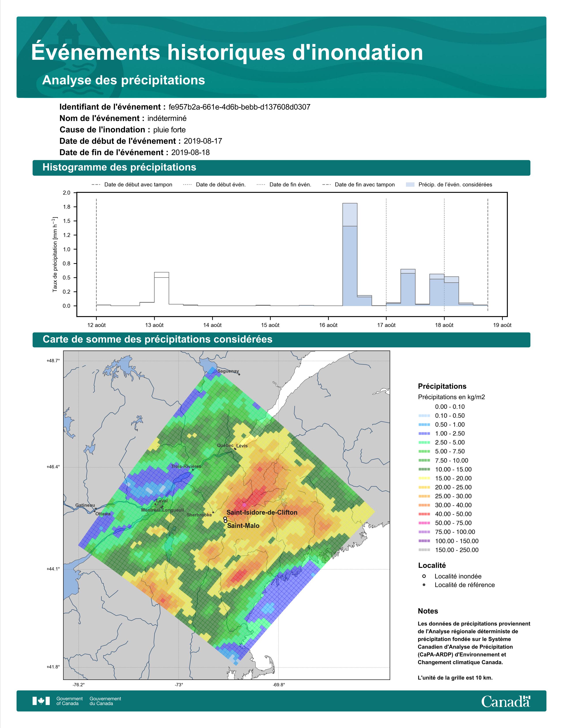Click the '+46.4°' latitude label
The height and width of the screenshot is (728, 563).
click(x=53, y=467)
